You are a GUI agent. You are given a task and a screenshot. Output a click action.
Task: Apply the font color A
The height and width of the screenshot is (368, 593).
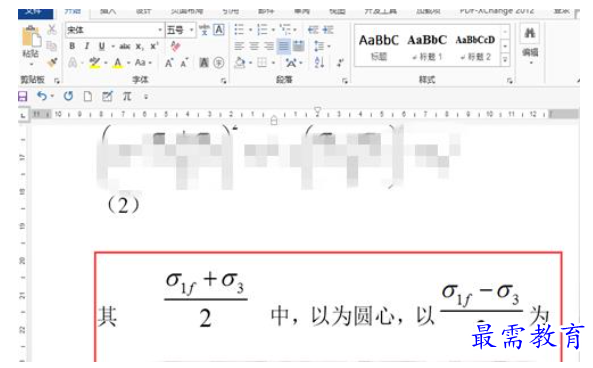tap(118, 63)
